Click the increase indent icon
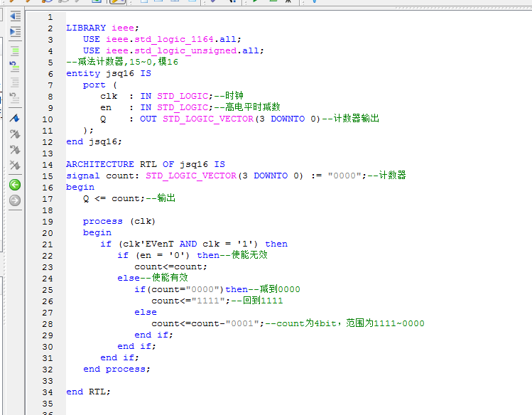The height and width of the screenshot is (415, 532). point(14,33)
